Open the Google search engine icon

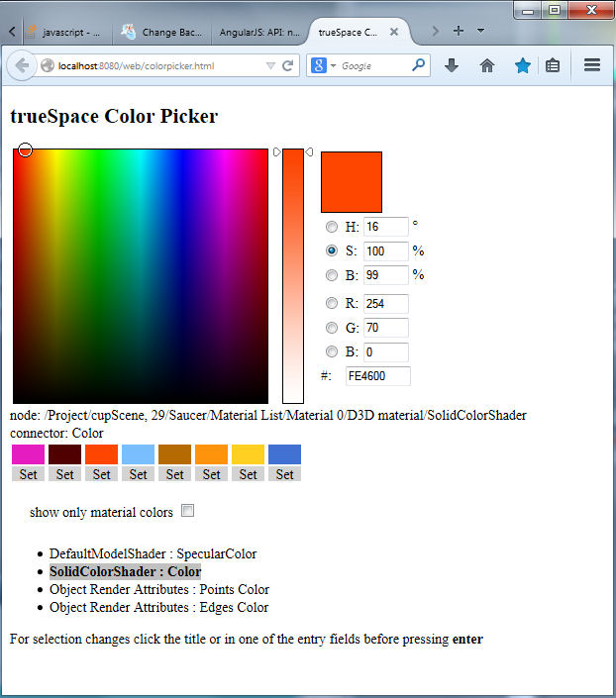click(319, 65)
